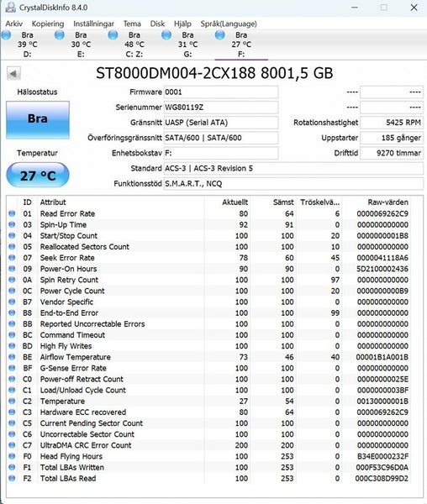
Task: Click the previous disk arrow button
Action: coord(13,74)
